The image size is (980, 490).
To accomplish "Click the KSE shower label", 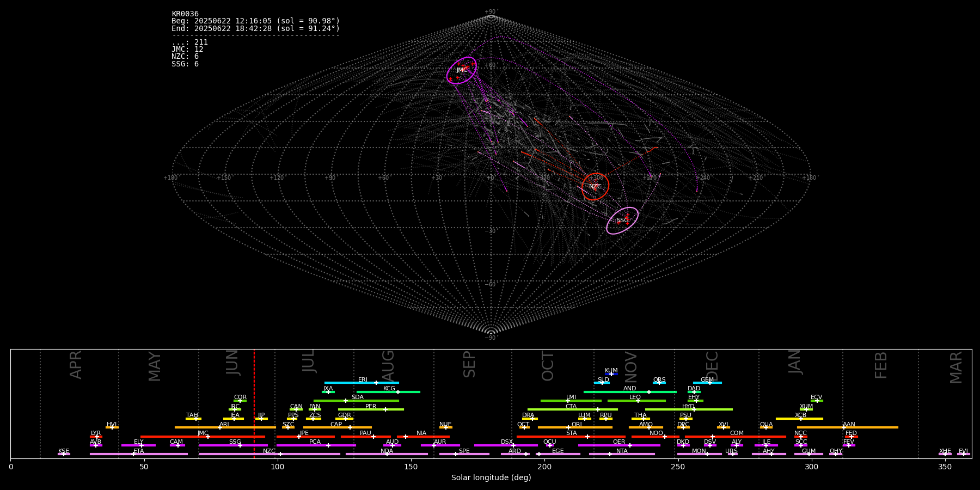I will pyautogui.click(x=64, y=451).
